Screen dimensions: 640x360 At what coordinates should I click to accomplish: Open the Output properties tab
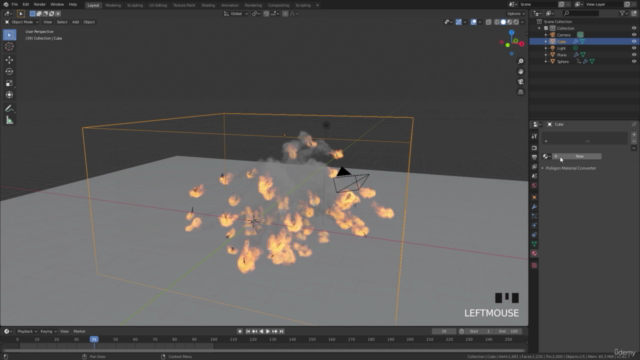click(x=534, y=157)
